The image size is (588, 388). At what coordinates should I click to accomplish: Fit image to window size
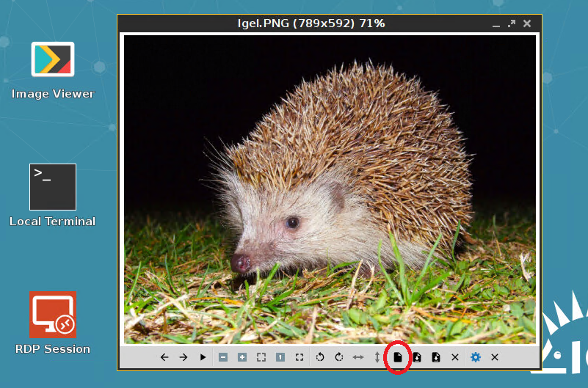click(x=261, y=357)
